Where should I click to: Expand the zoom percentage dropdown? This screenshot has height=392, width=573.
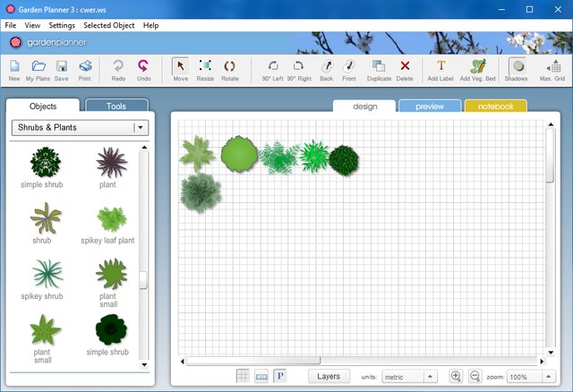pos(533,377)
